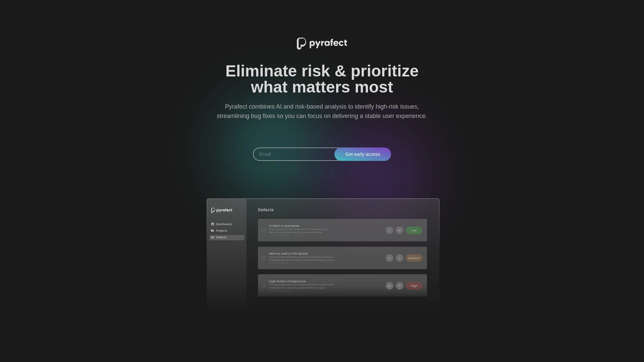Open the UI Glitch in Dark Mode entry

point(342,230)
